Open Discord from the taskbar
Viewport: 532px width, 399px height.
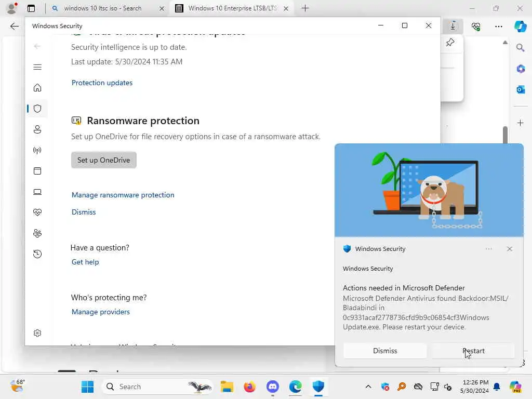(x=273, y=387)
